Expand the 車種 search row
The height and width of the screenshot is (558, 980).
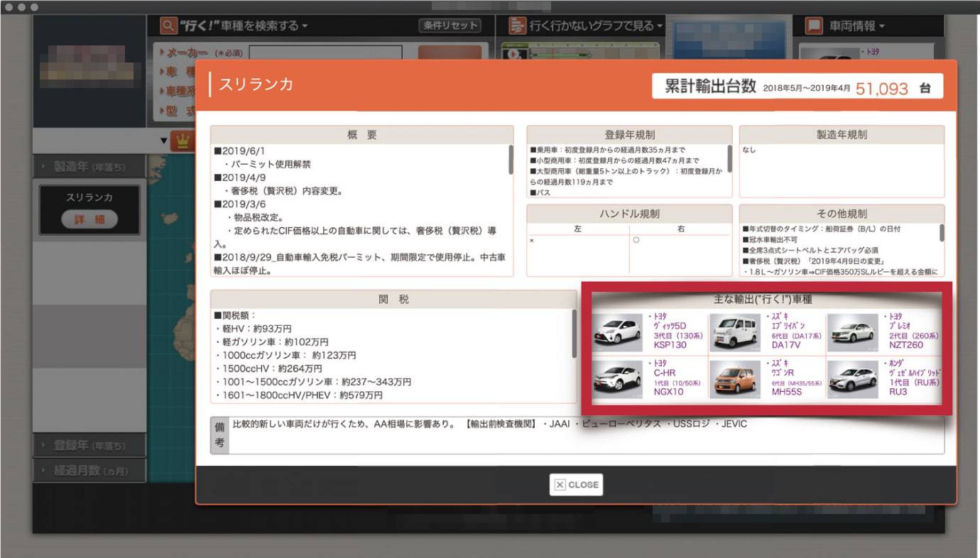[179, 72]
